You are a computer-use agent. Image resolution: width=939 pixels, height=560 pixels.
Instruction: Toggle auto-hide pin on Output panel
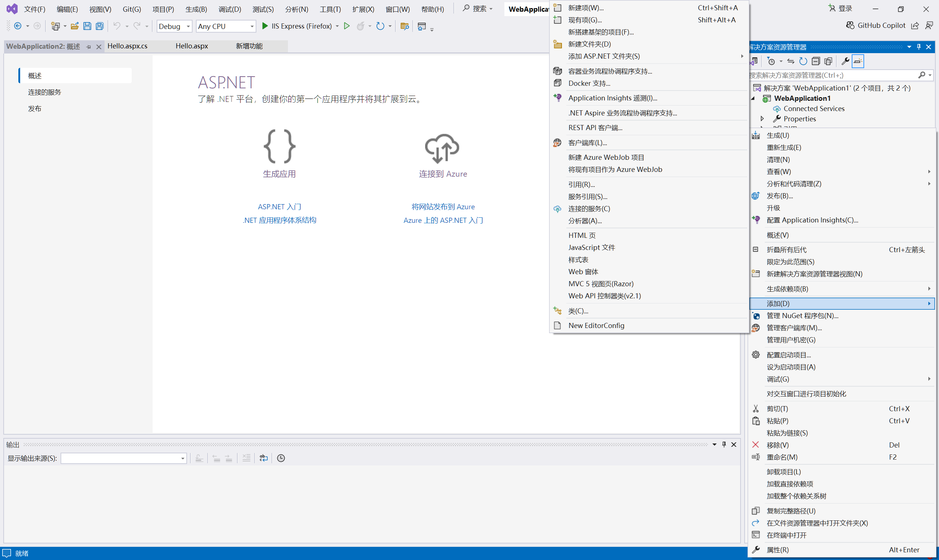coord(724,445)
